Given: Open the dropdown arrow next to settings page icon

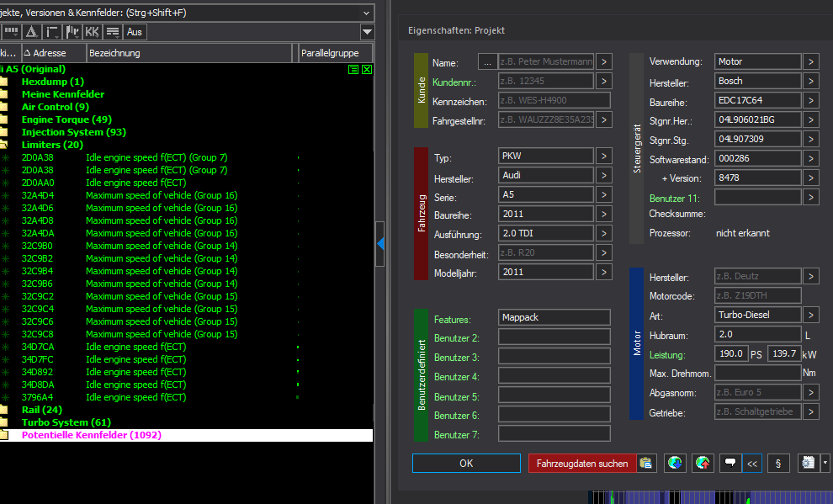Looking at the screenshot, I should [x=825, y=463].
